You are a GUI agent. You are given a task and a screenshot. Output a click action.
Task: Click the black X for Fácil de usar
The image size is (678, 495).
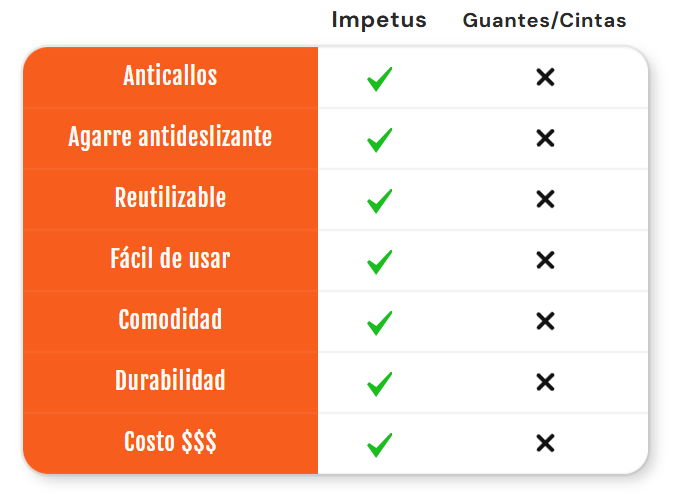point(545,260)
